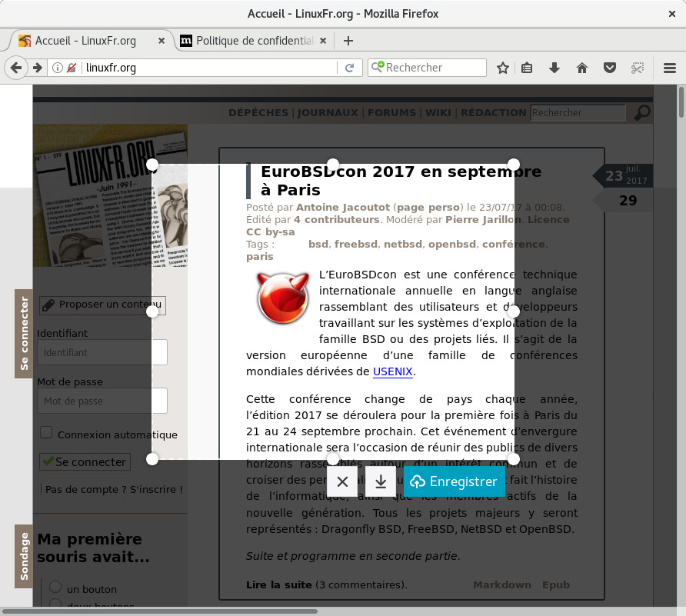Screen dimensions: 686x616
Task: Click the screenshots scissors icon
Action: (637, 68)
